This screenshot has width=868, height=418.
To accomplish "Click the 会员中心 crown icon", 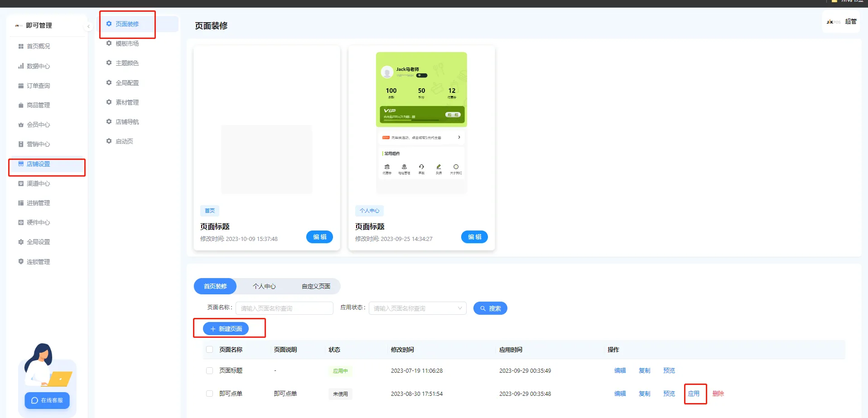I will pyautogui.click(x=21, y=125).
